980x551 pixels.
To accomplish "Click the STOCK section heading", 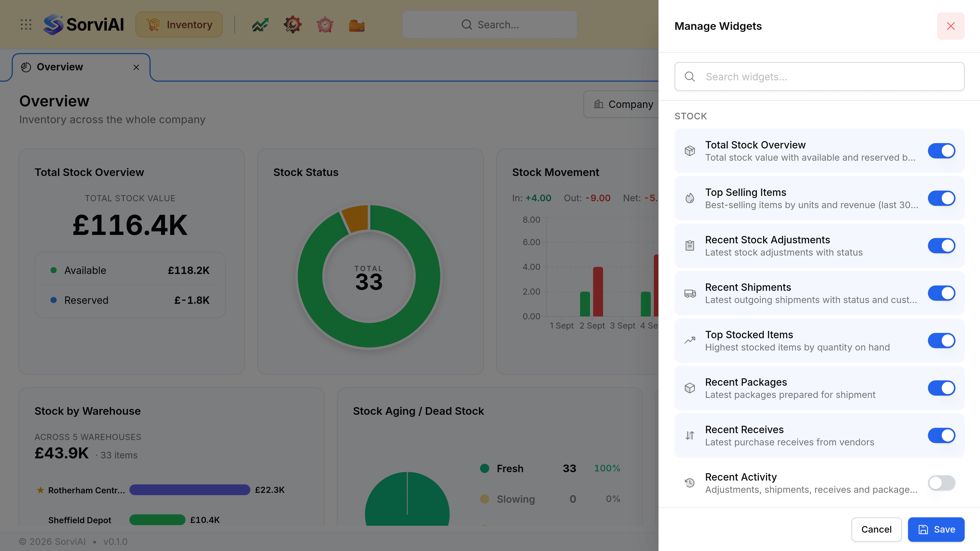I will [691, 116].
